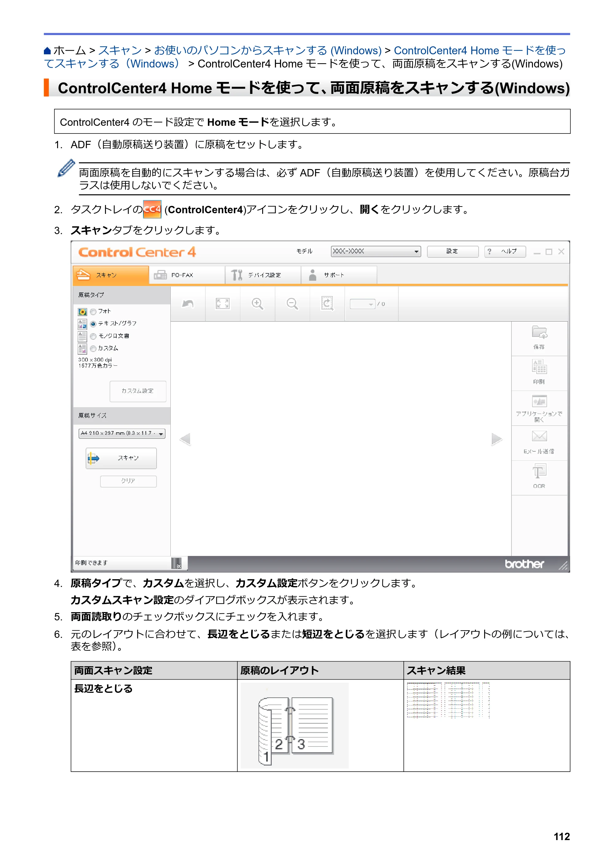Open the page number dropdown in toolbar
The height and width of the screenshot is (868, 614).
point(363,304)
